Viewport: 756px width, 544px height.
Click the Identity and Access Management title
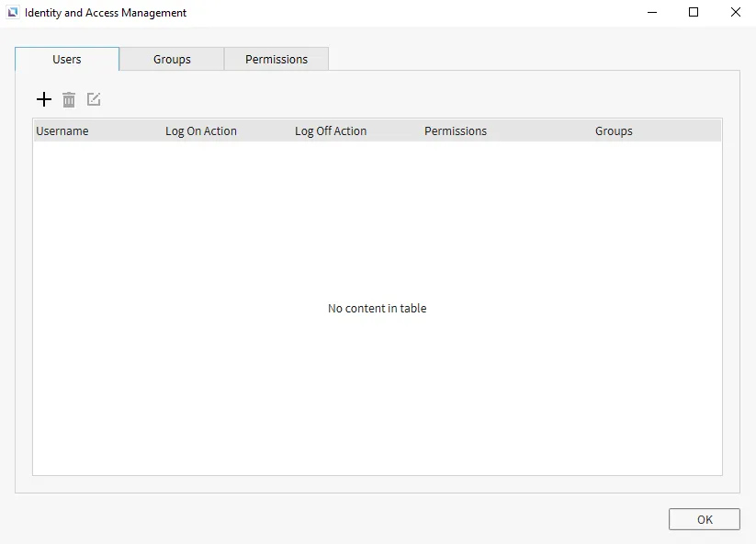[106, 13]
